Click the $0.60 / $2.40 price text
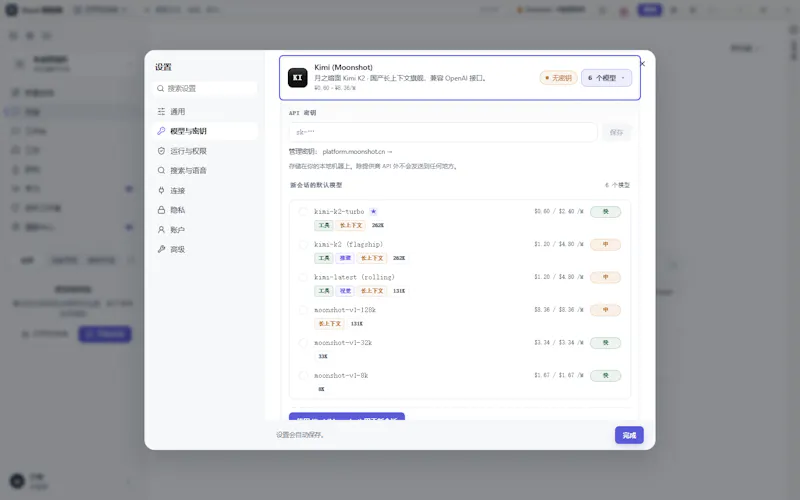 tap(559, 211)
